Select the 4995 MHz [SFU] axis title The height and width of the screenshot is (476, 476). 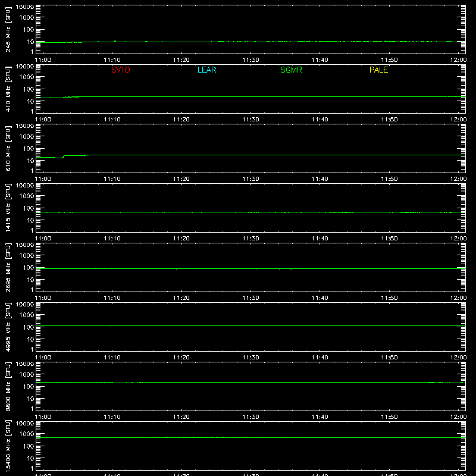click(x=8, y=327)
